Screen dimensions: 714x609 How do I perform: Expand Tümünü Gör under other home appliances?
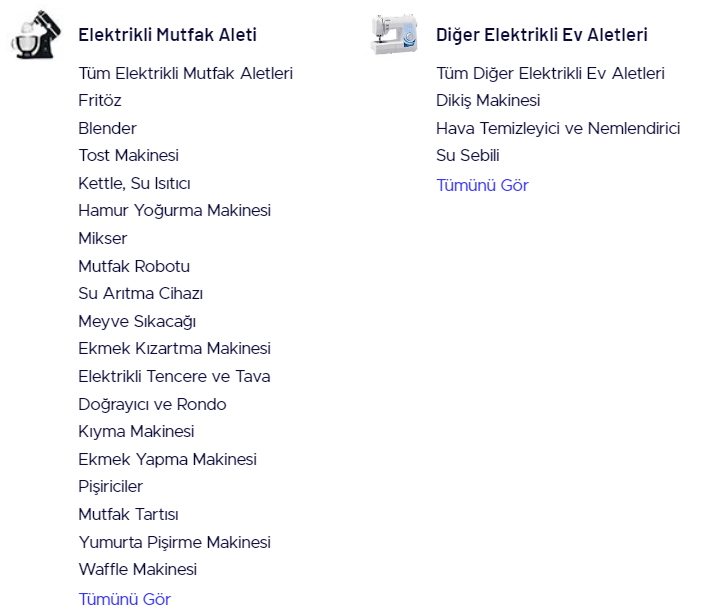[x=482, y=185]
